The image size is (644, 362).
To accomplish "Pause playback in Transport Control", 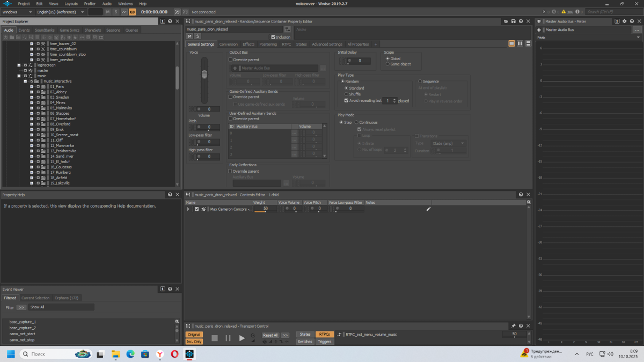I will click(x=228, y=338).
